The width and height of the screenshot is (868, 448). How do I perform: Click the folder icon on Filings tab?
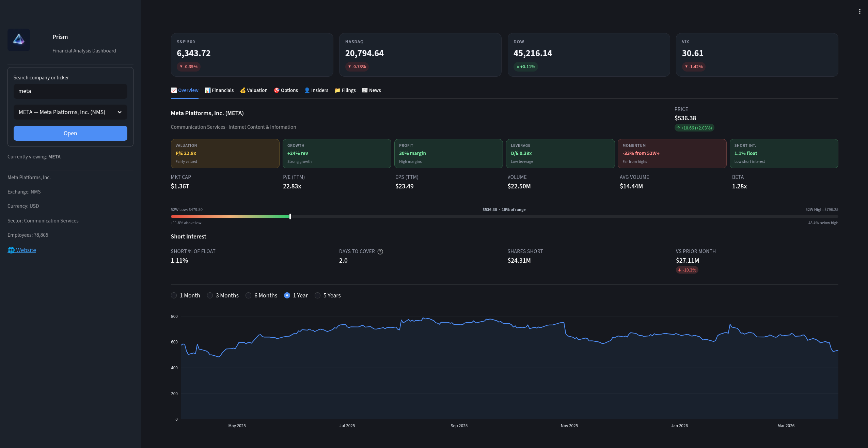pyautogui.click(x=337, y=90)
